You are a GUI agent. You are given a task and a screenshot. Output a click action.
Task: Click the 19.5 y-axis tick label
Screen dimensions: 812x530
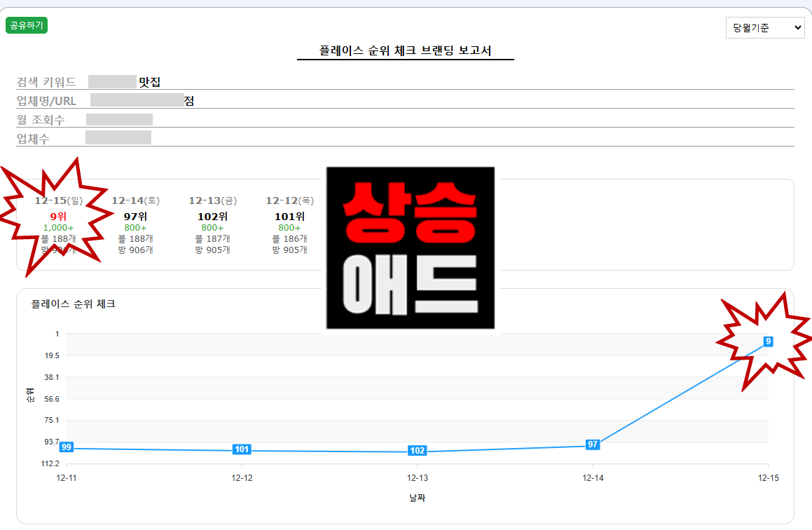coord(52,355)
